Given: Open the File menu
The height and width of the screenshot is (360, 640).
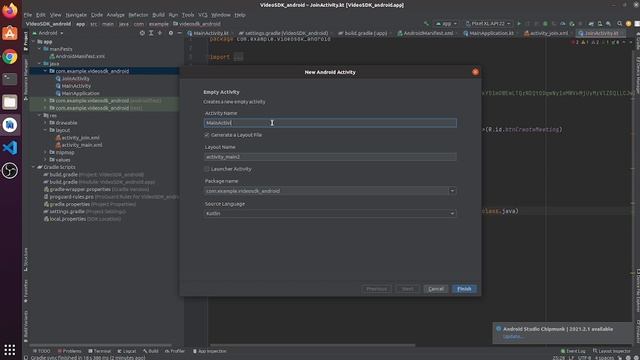Looking at the screenshot, I should (28, 15).
